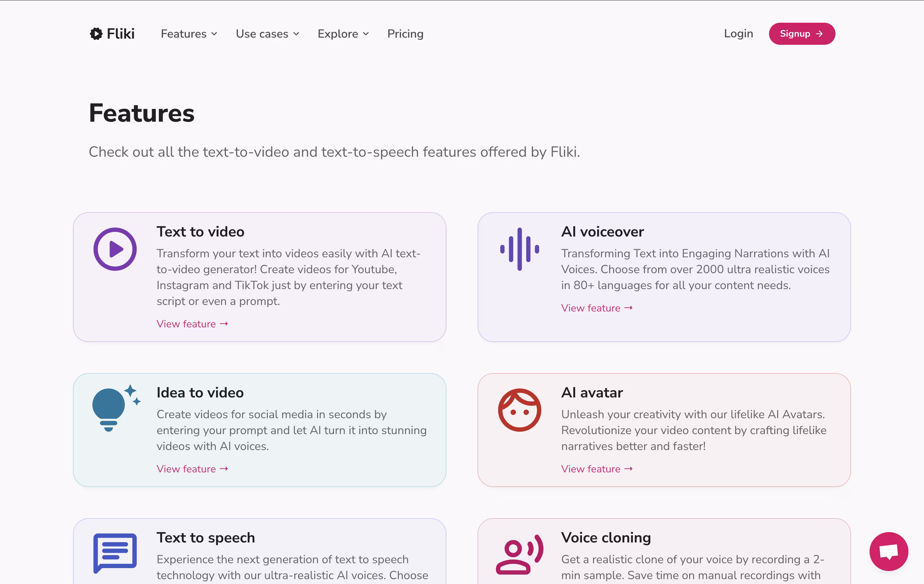Click the AI avatar description paragraph
This screenshot has height=584, width=924.
[x=694, y=430]
